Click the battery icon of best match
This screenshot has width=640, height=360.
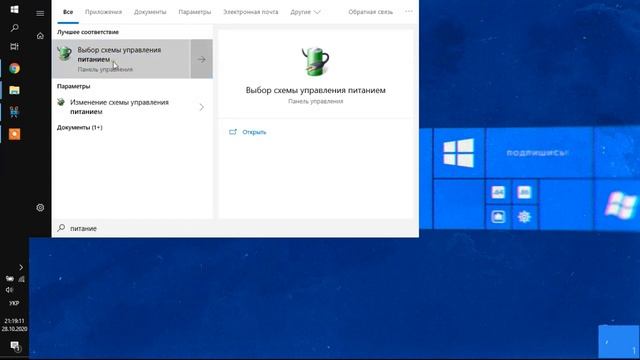[64, 53]
